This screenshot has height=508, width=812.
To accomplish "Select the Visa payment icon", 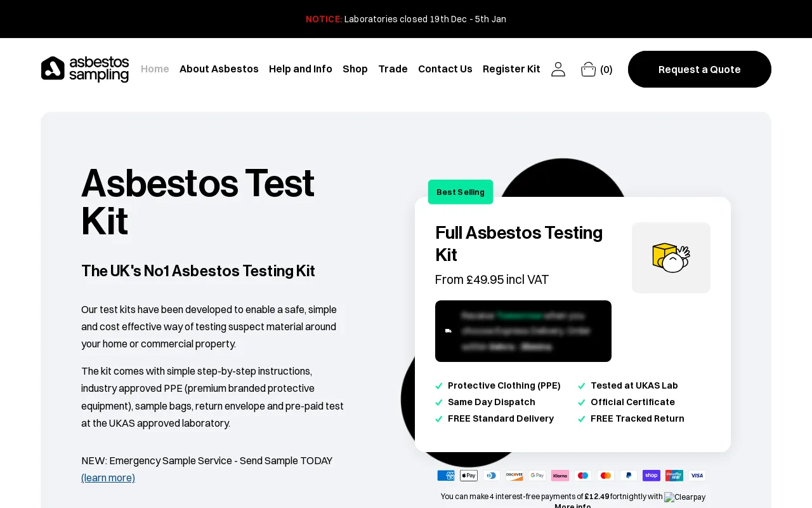I will point(697,475).
